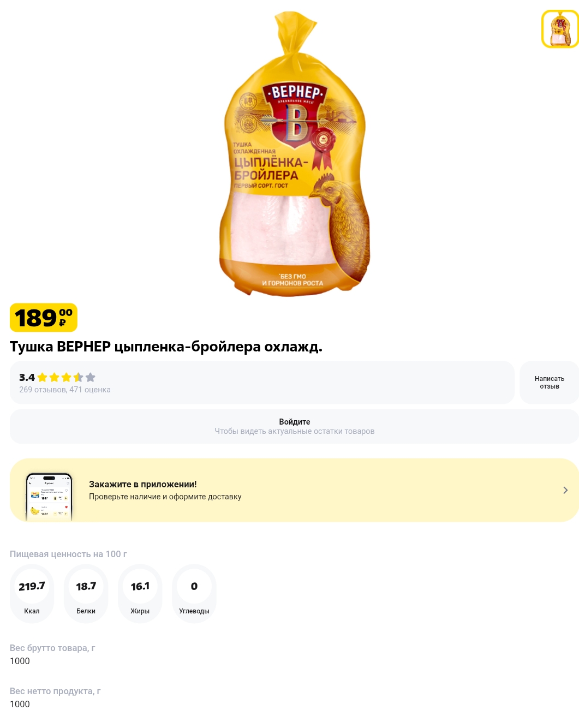Screen dimensions: 579x728
Task: Click the third rating star
Action: click(x=67, y=377)
